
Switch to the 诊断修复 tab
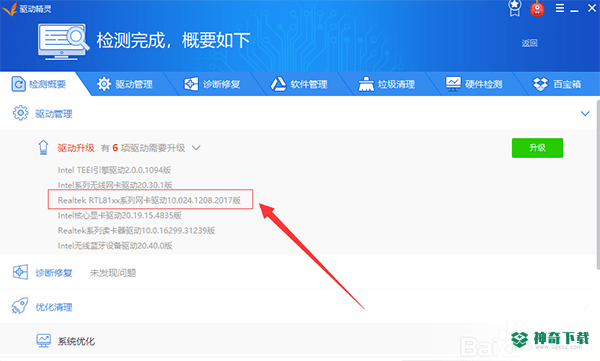212,84
